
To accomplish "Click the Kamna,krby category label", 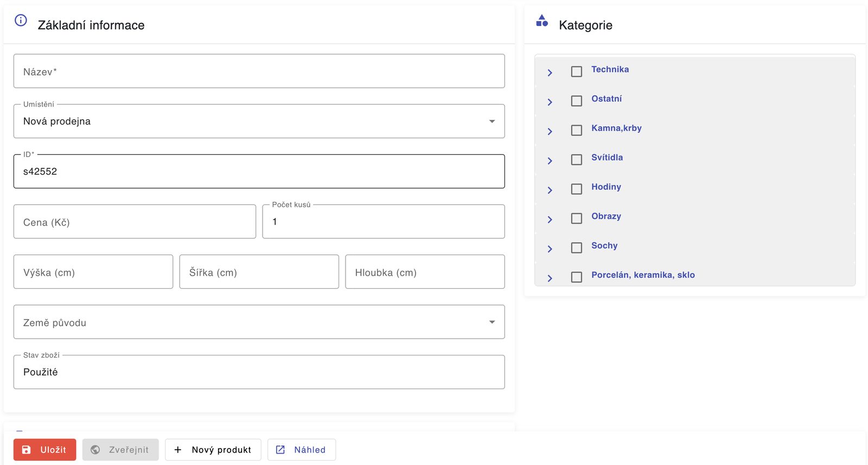I will (616, 128).
